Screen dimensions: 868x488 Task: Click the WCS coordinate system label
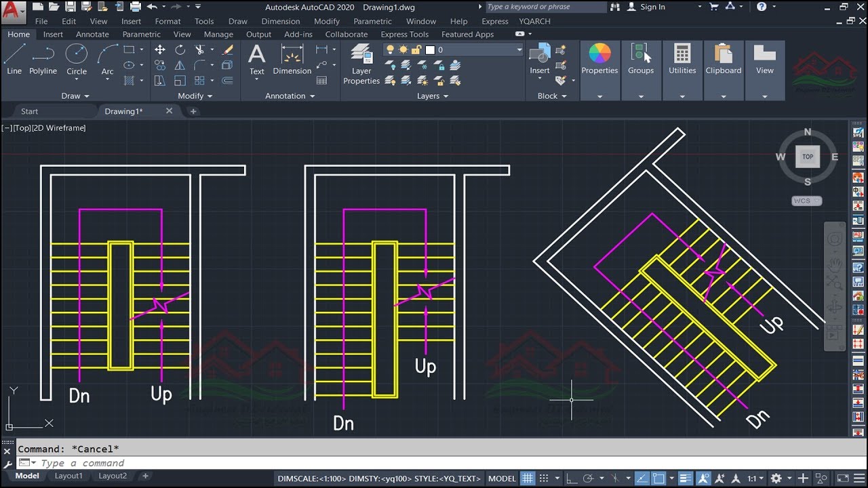(806, 201)
